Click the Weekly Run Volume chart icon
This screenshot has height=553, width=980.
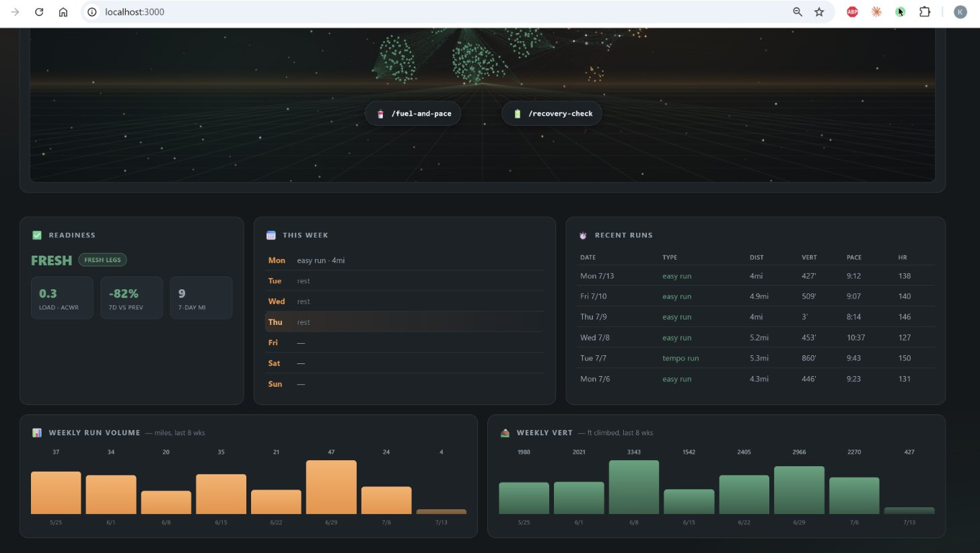tap(37, 433)
